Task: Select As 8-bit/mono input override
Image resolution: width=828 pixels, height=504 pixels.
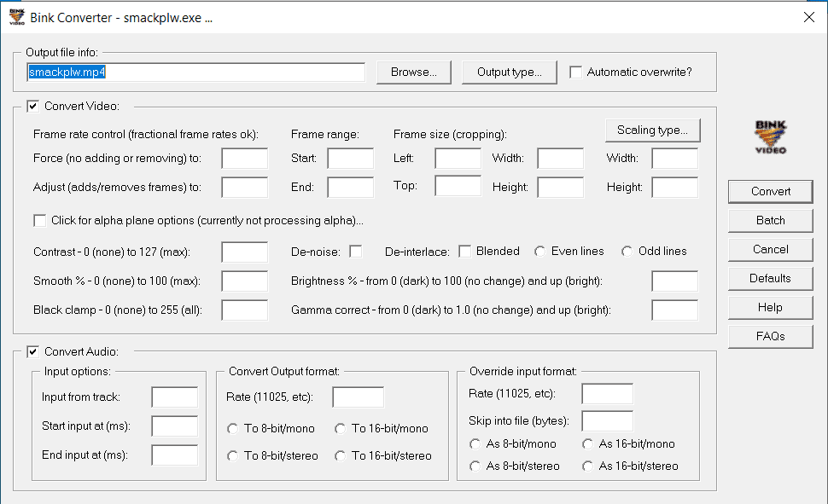Action: [475, 444]
